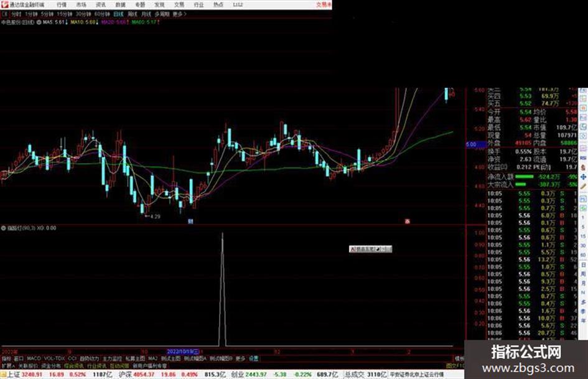
Task: Switch to 分时 chart period
Action: [x=16, y=14]
